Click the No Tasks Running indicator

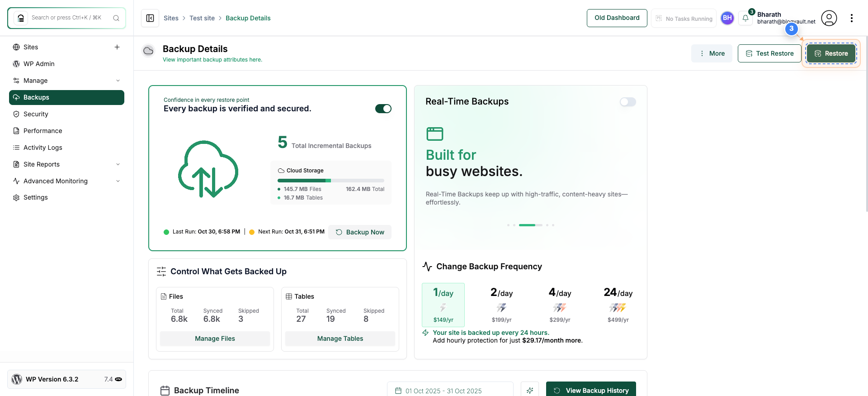point(684,19)
